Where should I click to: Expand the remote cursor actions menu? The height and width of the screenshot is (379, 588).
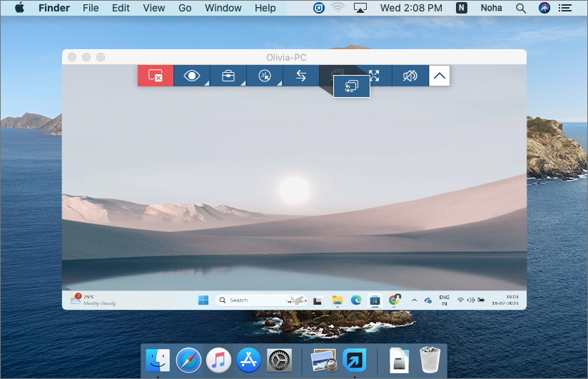point(265,76)
